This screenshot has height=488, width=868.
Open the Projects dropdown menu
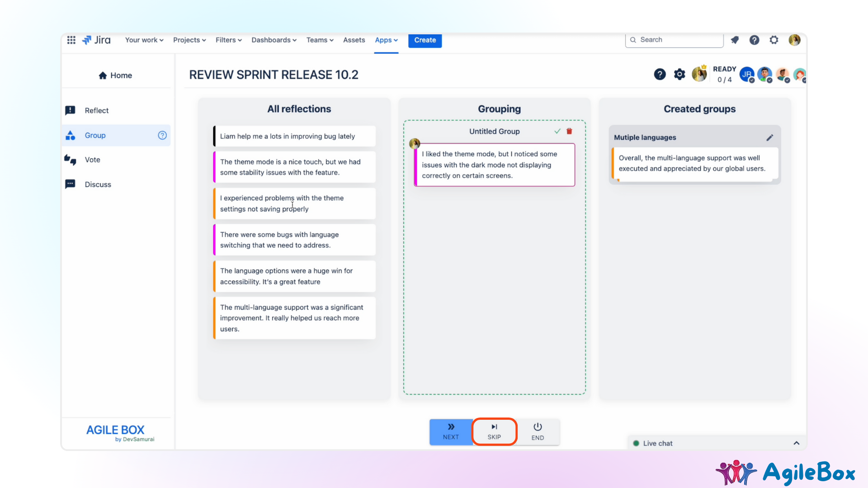pos(189,40)
